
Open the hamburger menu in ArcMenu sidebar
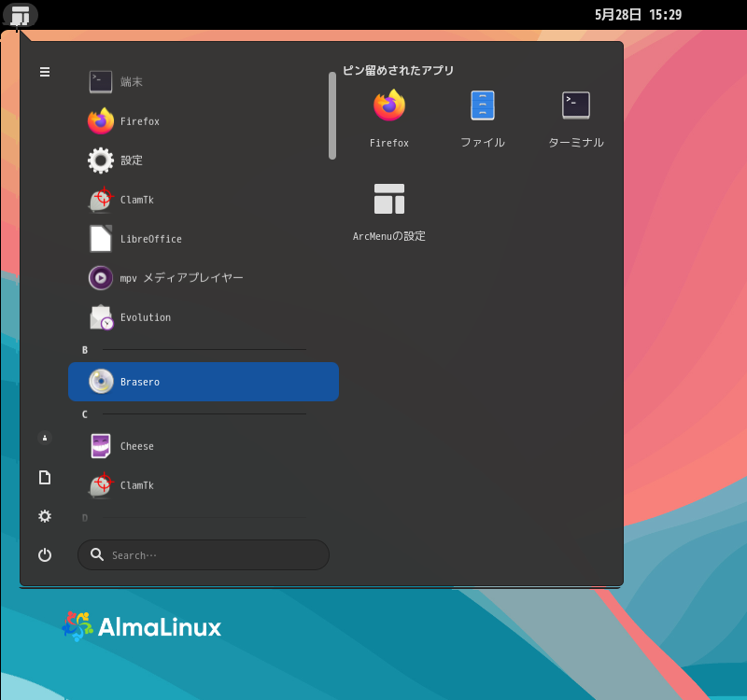tap(45, 72)
